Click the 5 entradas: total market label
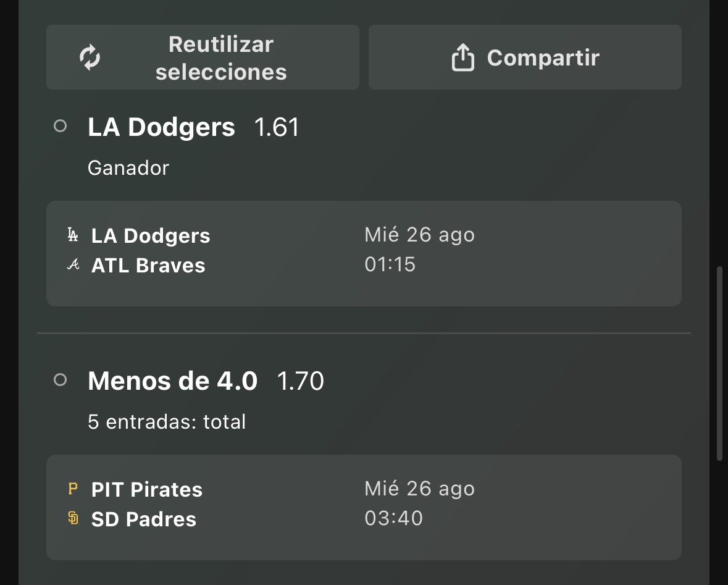Screen dimensions: 728x585 pyautogui.click(x=167, y=421)
